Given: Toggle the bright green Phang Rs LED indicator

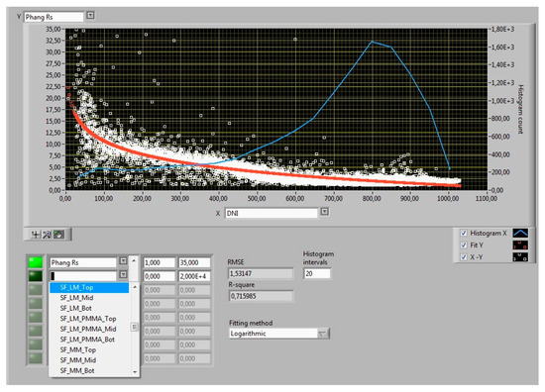Looking at the screenshot, I should click(36, 262).
